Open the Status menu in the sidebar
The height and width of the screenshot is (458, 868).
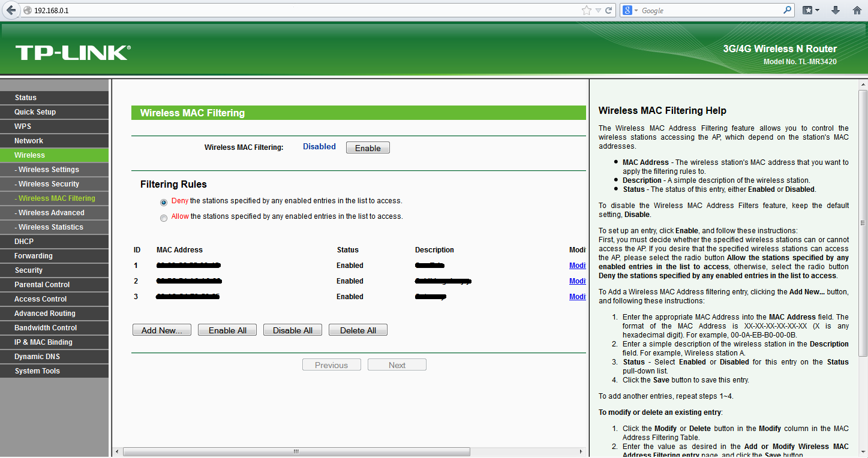click(55, 98)
